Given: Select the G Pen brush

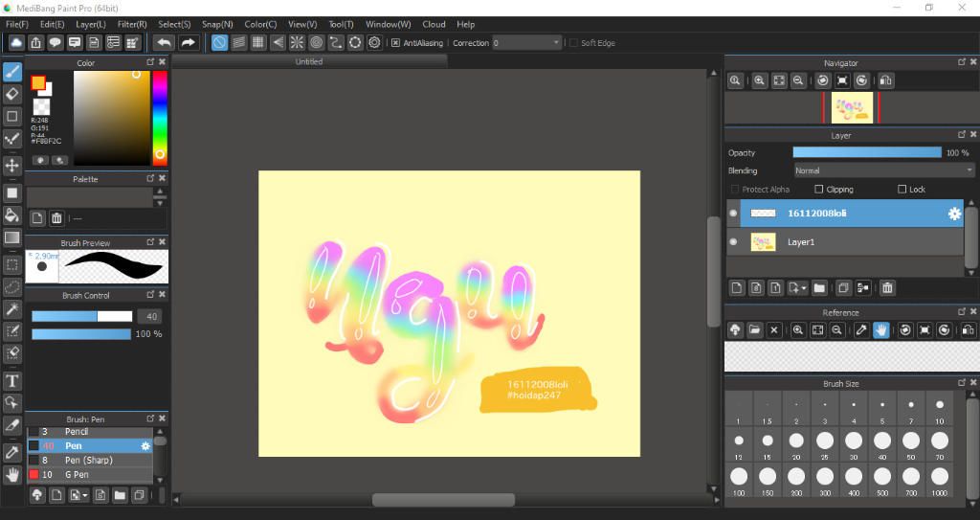Looking at the screenshot, I should tap(89, 474).
